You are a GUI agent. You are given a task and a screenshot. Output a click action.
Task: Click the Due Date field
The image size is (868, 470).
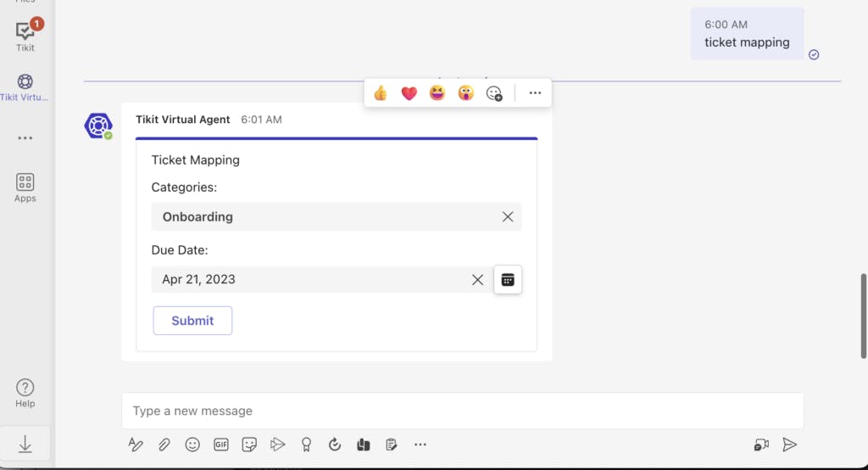click(321, 279)
